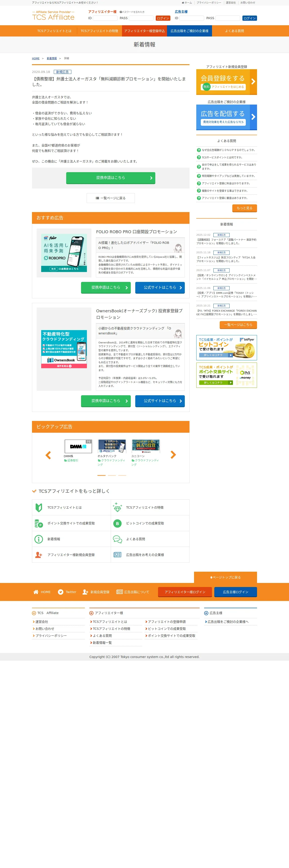Select the third carousel indicator dot
This screenshot has width=289, height=868.
(122, 475)
